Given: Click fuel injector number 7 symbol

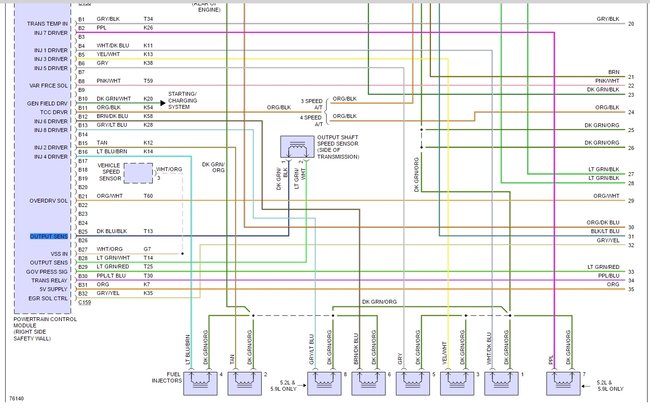Looking at the screenshot, I should (x=563, y=383).
